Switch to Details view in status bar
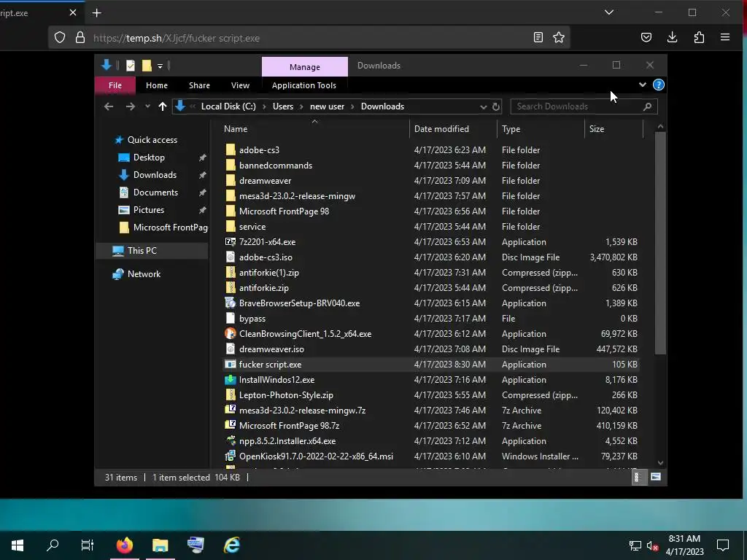Viewport: 747px width, 560px height. [x=638, y=477]
